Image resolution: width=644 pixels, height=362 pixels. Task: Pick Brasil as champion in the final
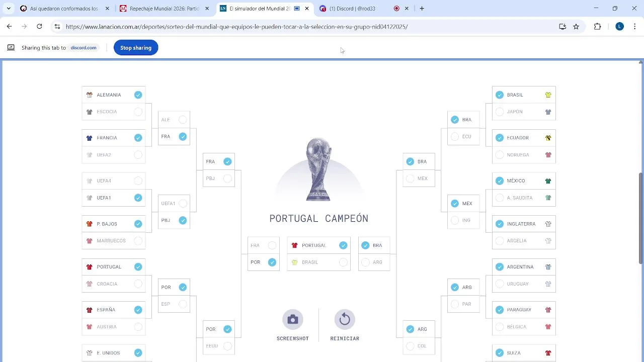(343, 262)
